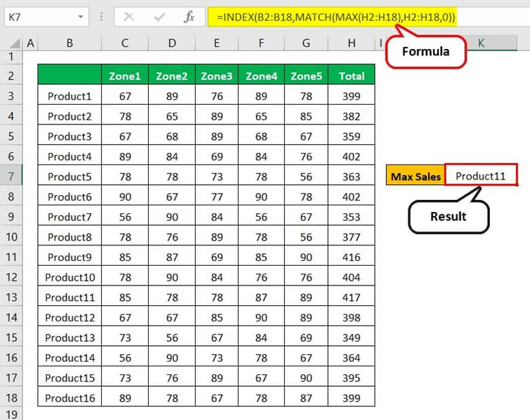Select column K header

point(481,43)
